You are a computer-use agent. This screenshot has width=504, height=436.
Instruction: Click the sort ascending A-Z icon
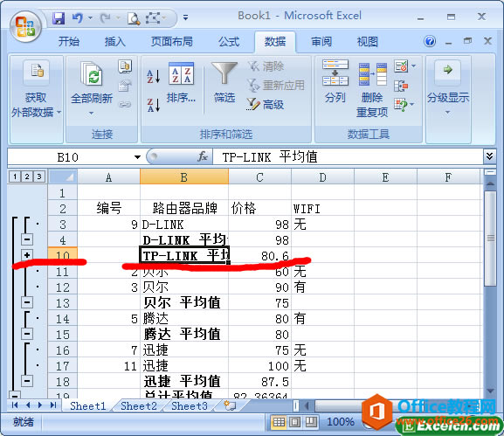(154, 76)
